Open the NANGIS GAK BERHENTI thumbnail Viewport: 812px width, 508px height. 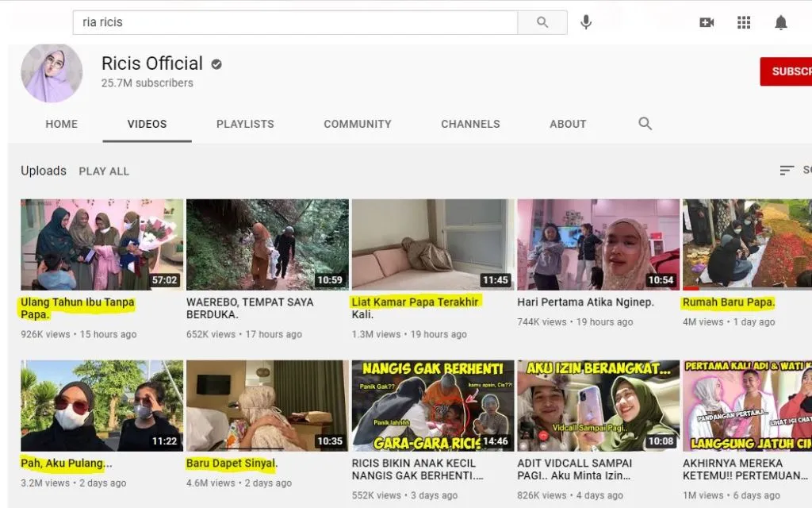tap(433, 406)
